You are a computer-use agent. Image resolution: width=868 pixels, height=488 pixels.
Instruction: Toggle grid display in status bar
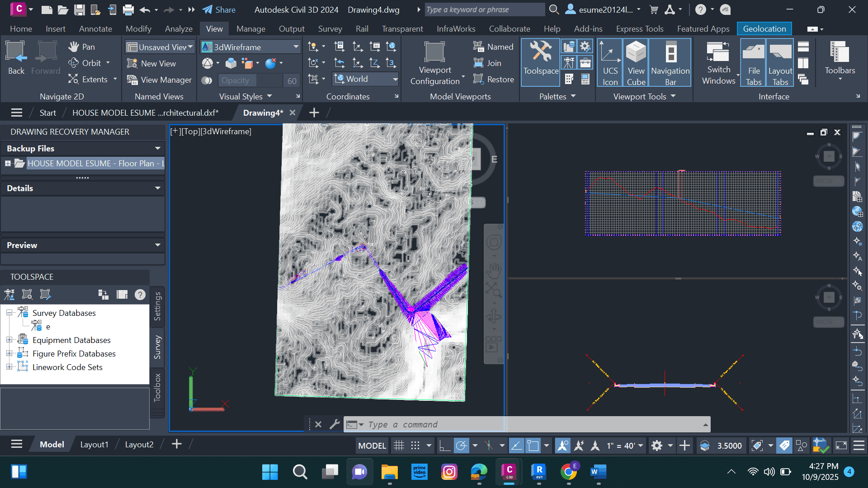click(x=399, y=446)
